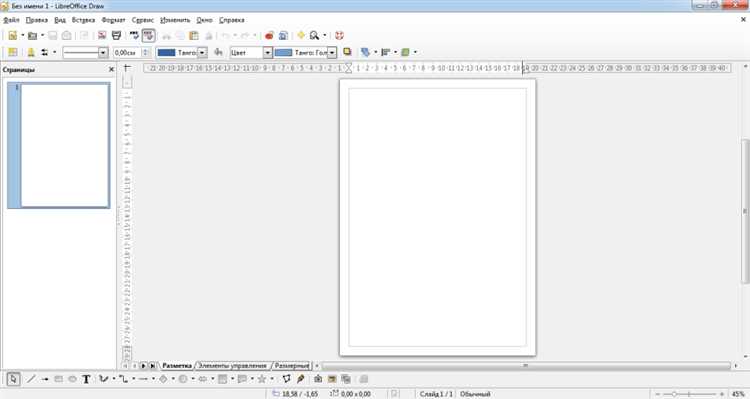Viewport: 750px width, 399px height.
Task: Export directly as PDF icon
Action: tap(102, 35)
